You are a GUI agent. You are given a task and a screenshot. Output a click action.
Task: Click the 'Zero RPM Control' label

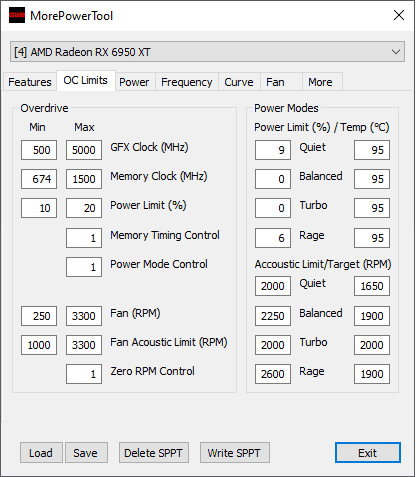click(x=153, y=371)
